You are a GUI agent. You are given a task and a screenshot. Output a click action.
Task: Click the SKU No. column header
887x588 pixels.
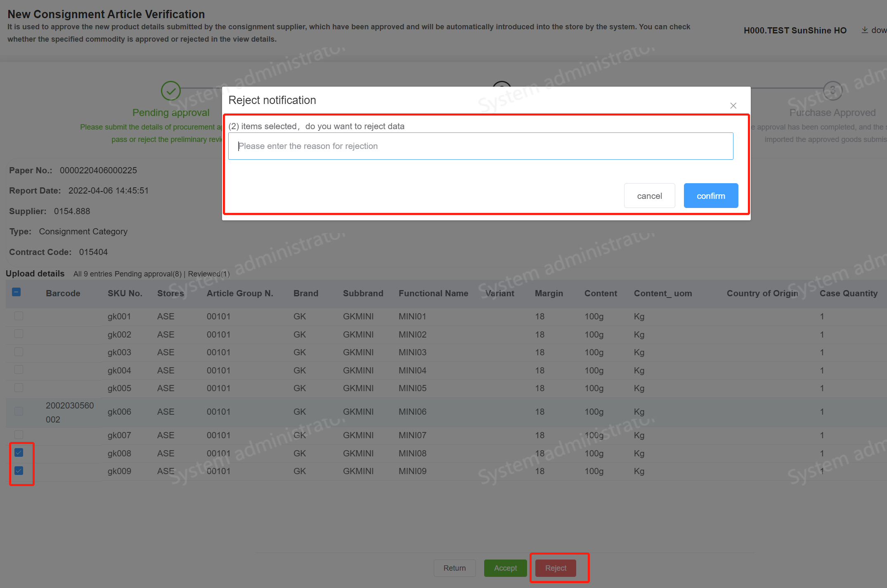(125, 293)
